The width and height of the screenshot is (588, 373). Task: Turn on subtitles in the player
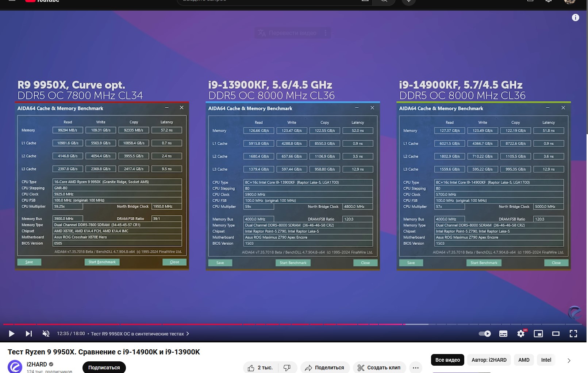[503, 334]
